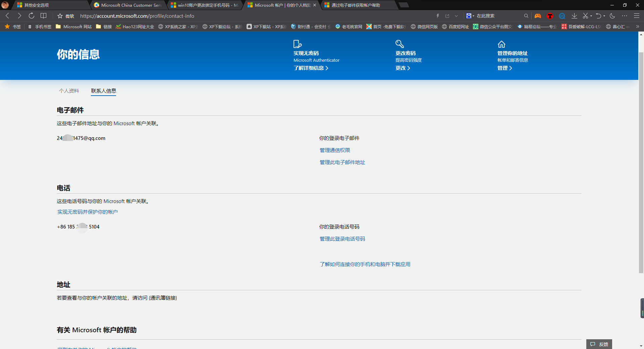644x349 pixels.
Task: Click the 反馈 feedback button
Action: point(599,344)
